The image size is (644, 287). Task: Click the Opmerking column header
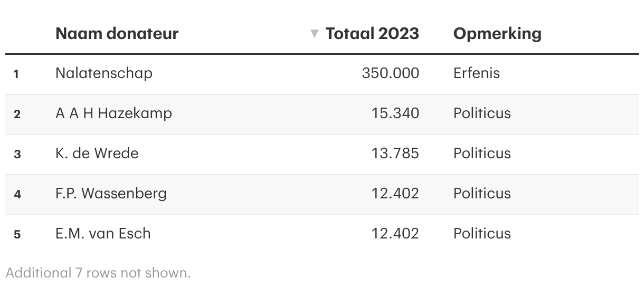[497, 34]
